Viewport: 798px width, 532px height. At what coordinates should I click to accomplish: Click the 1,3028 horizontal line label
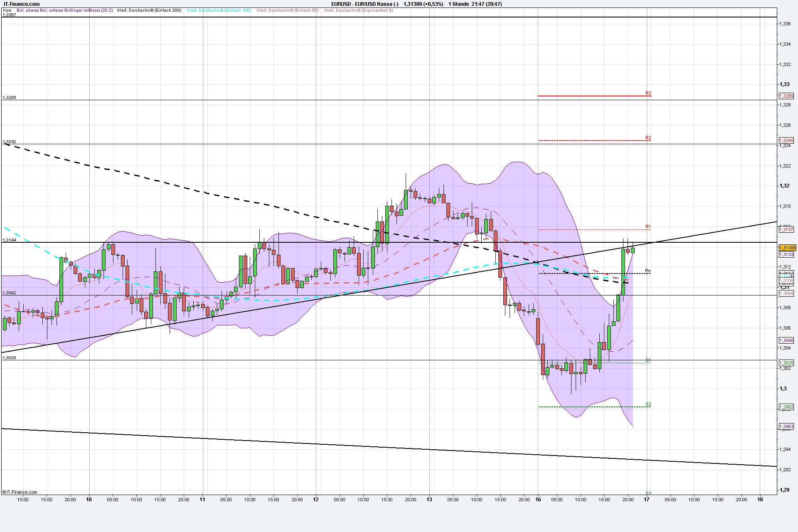point(9,357)
